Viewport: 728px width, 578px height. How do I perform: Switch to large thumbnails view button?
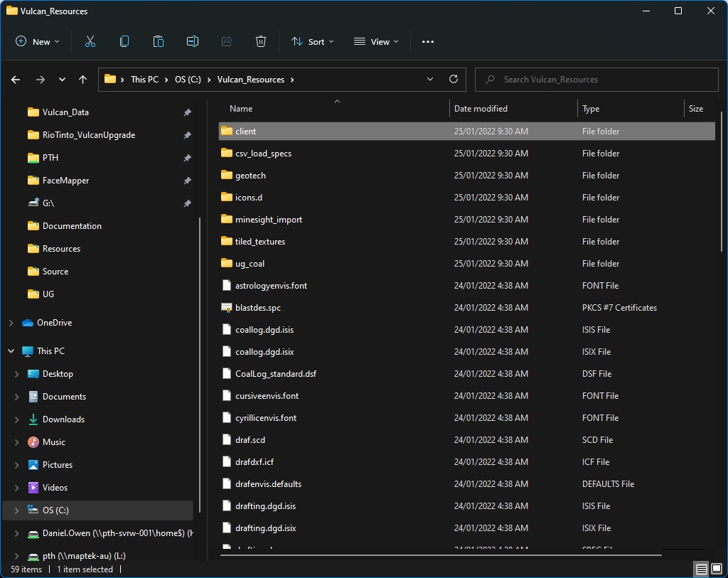click(x=716, y=569)
